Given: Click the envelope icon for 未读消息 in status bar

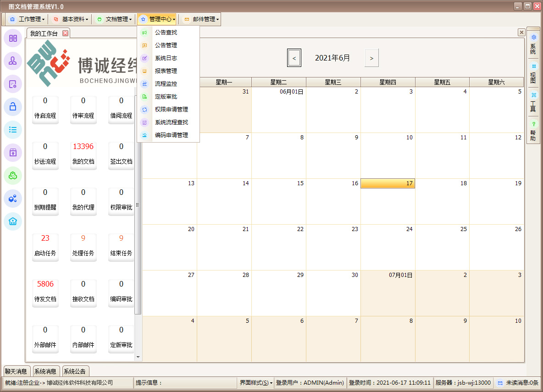Looking at the screenshot, I should pos(500,383).
